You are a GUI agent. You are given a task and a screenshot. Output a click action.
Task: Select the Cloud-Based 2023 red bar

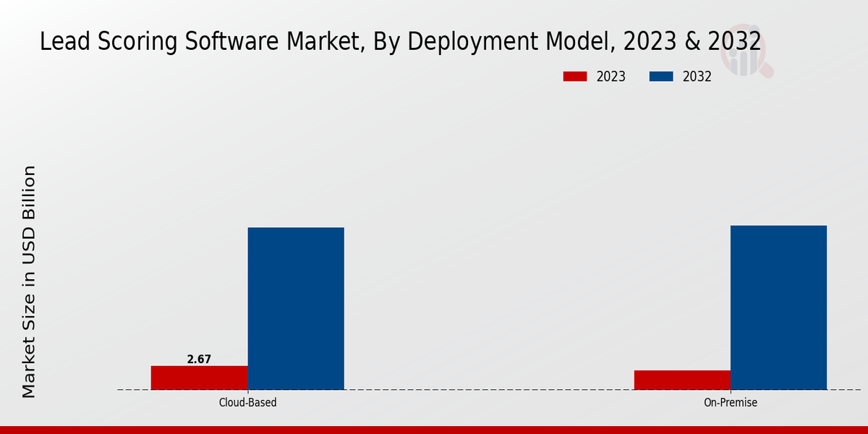(199, 378)
